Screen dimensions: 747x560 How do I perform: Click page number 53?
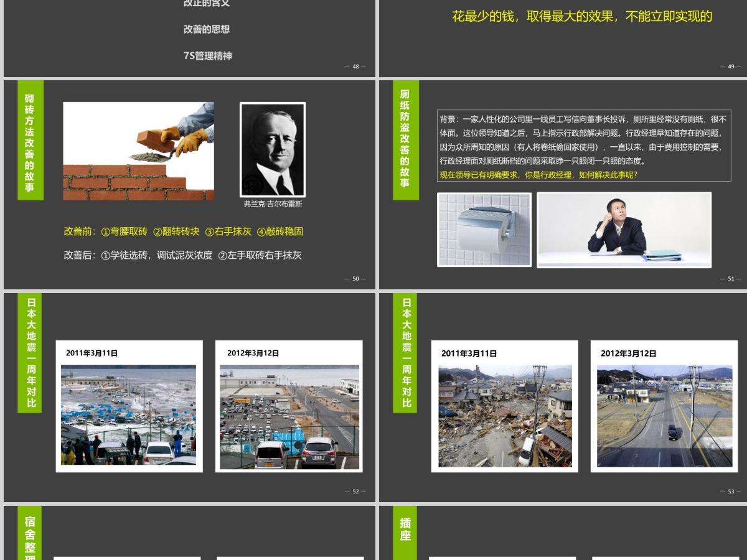pyautogui.click(x=731, y=492)
